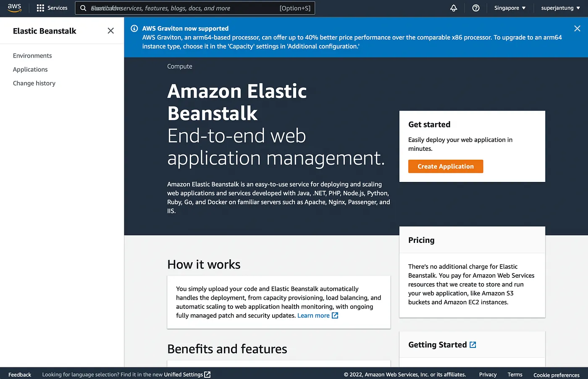Click the 'How it works' heading

(x=204, y=264)
